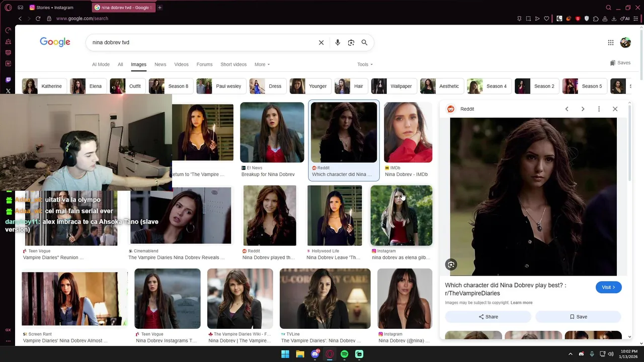Switch to News results tab
Screen dimensions: 644x362
pyautogui.click(x=160, y=64)
